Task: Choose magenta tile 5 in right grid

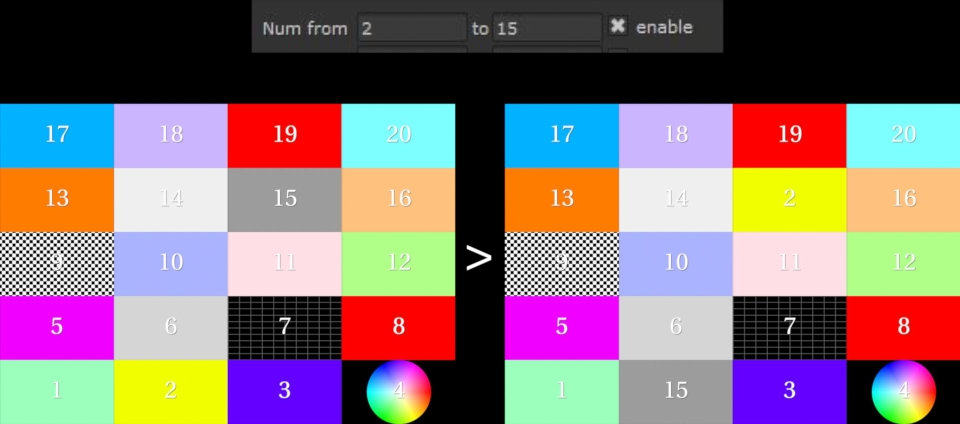Action: [x=562, y=327]
